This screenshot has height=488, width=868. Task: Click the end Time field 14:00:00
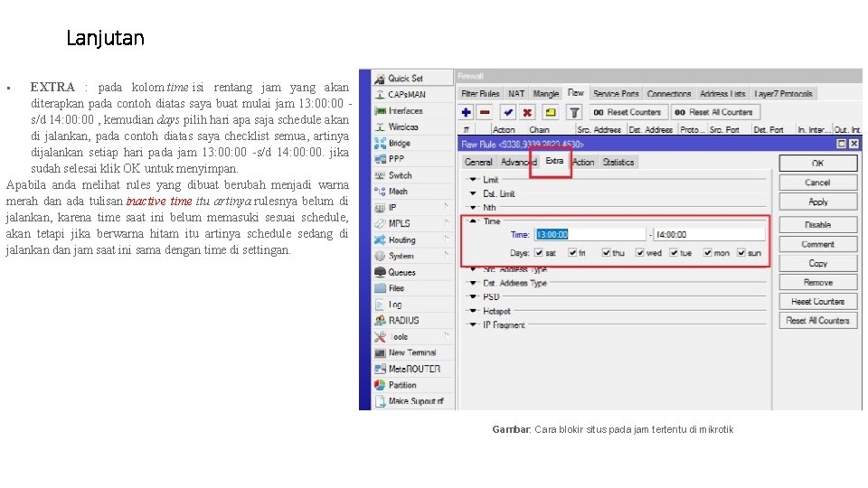click(709, 235)
